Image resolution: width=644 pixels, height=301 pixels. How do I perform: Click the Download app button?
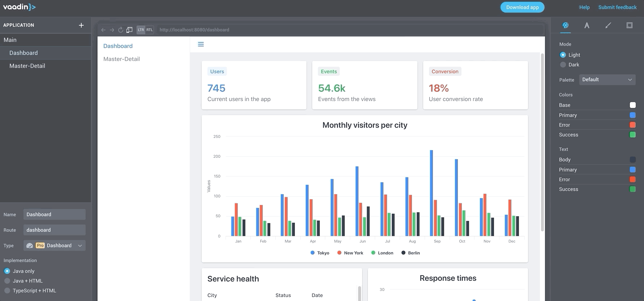click(522, 7)
